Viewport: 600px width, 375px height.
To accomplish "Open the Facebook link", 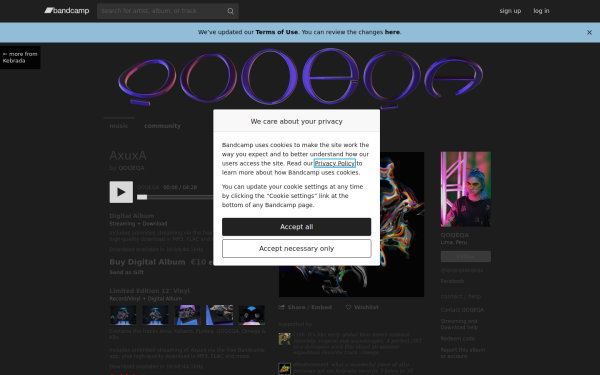I will (452, 281).
